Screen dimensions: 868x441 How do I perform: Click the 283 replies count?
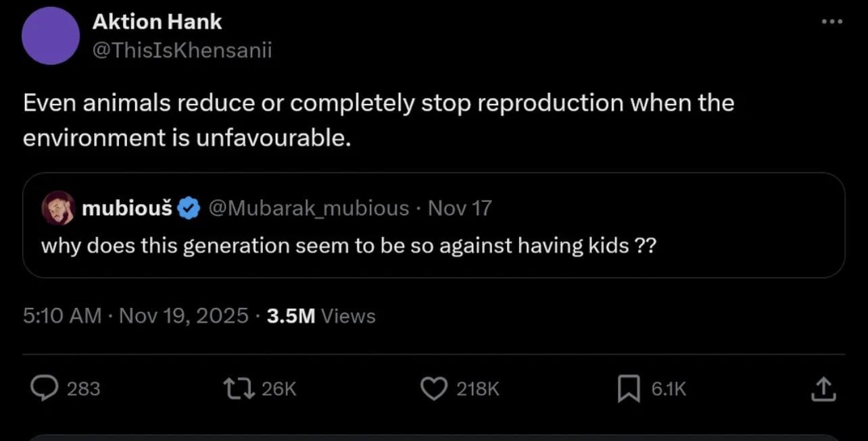pyautogui.click(x=84, y=389)
